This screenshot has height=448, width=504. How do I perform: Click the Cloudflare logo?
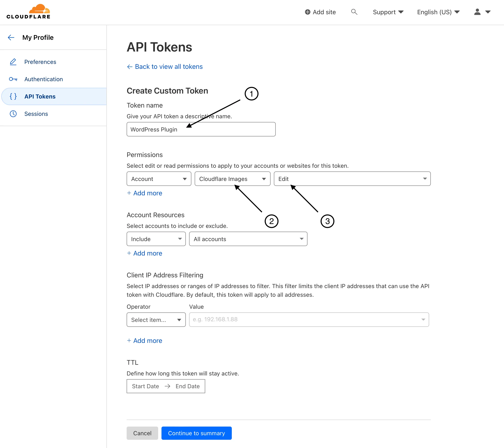pyautogui.click(x=28, y=11)
